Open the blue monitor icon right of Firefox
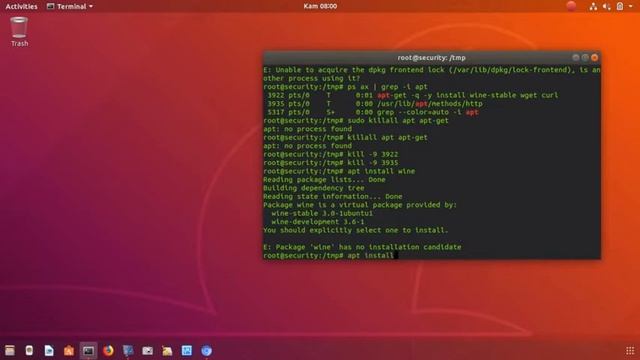The image size is (640, 360). click(x=128, y=350)
